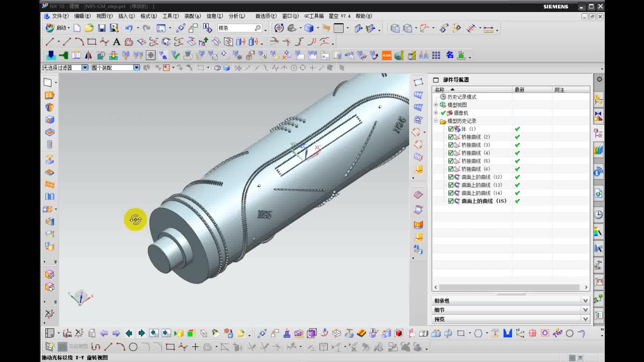Screen dimensions: 644x362
Task: Toggle visibility of 曲面上的曲线（12）
Action: 451,177
